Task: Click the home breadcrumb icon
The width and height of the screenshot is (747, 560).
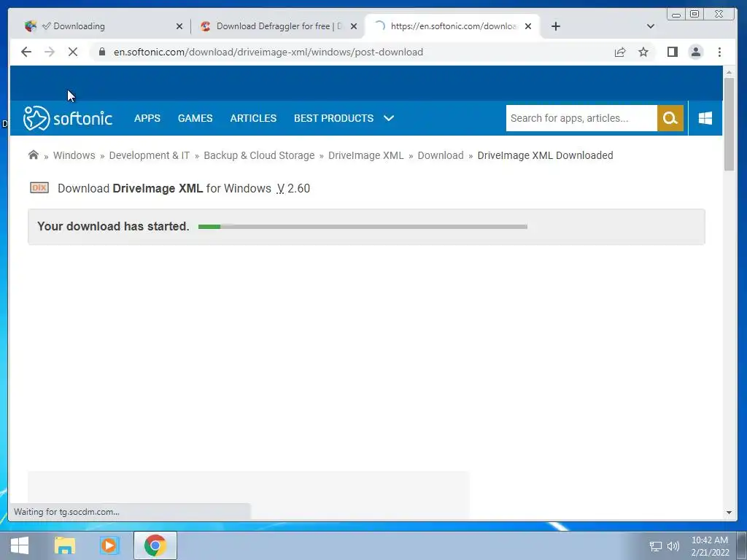Action: click(x=34, y=155)
